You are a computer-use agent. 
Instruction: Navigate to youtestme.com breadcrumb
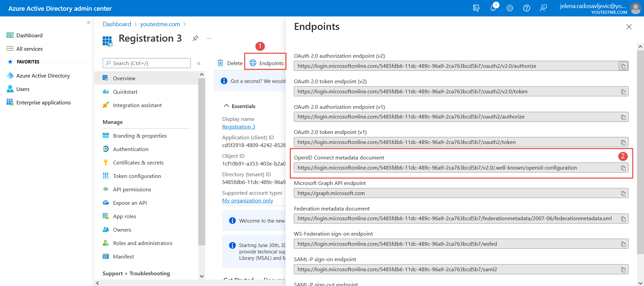click(160, 24)
